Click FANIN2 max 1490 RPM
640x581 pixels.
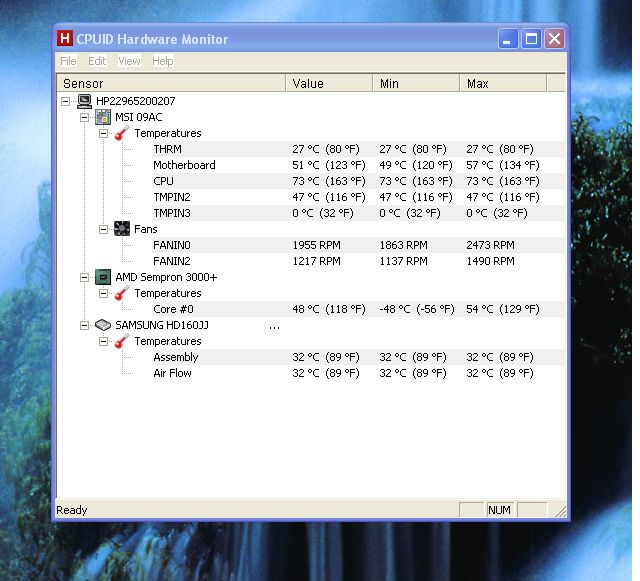tap(490, 261)
